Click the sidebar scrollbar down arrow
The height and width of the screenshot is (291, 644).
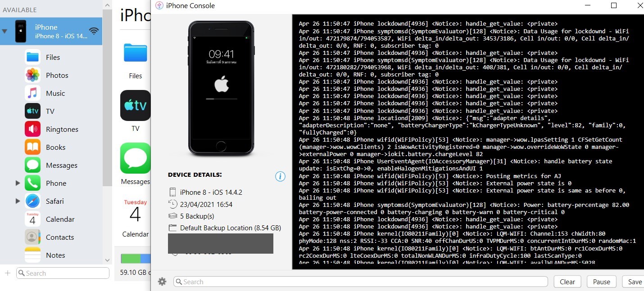point(107,260)
